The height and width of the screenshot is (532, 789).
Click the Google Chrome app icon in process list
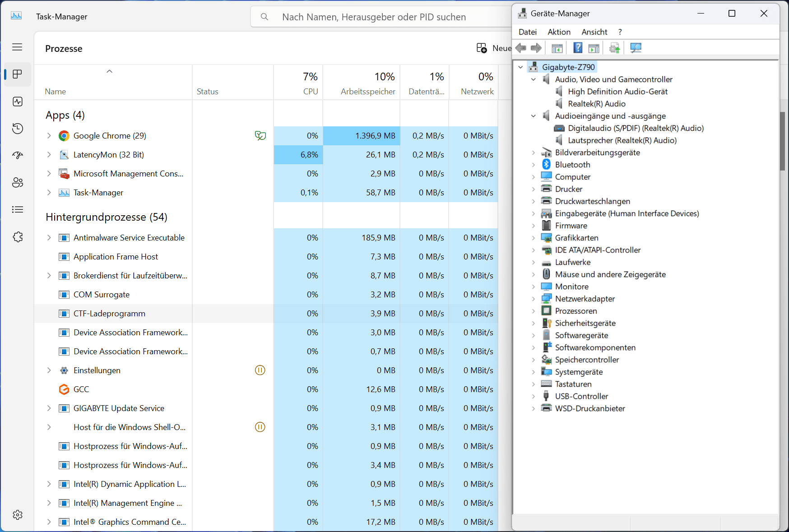click(64, 136)
